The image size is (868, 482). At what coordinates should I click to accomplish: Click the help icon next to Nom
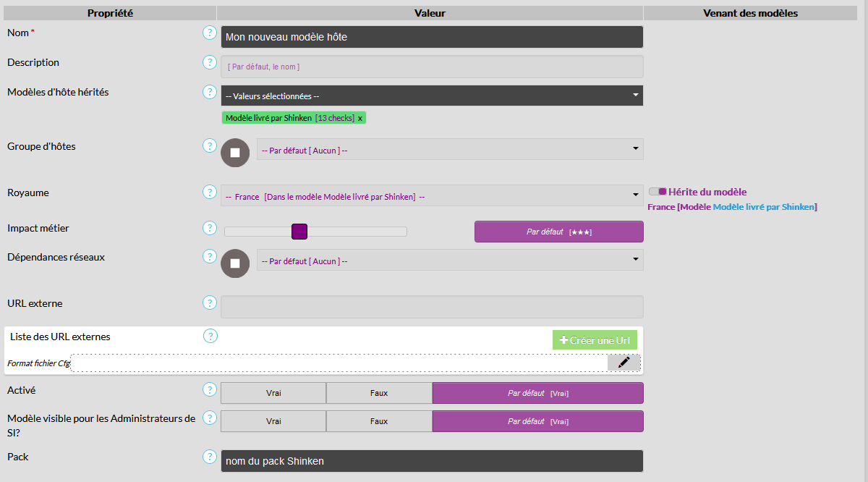pyautogui.click(x=210, y=33)
